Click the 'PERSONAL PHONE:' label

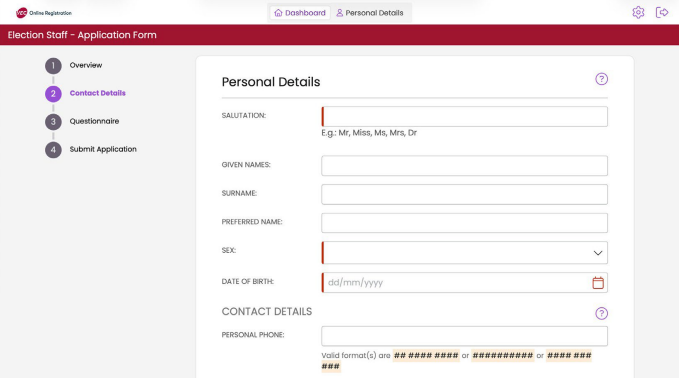point(253,335)
